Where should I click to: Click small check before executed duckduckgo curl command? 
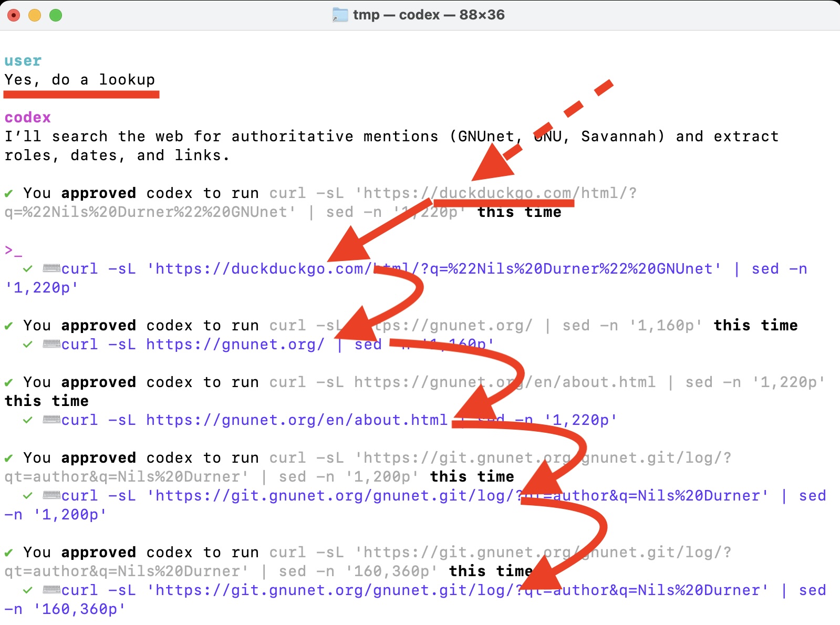point(28,269)
